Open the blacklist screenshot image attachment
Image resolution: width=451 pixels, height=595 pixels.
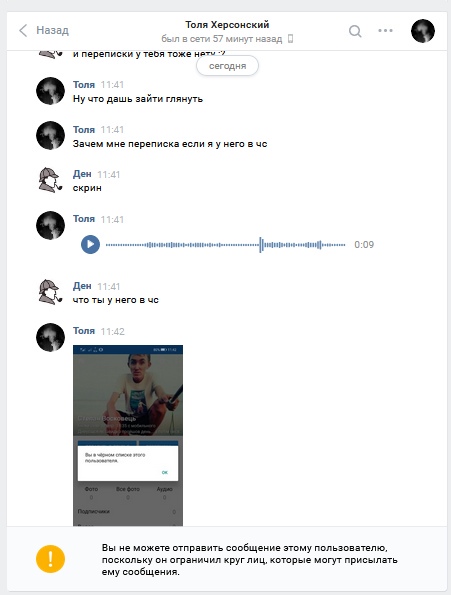click(128, 435)
